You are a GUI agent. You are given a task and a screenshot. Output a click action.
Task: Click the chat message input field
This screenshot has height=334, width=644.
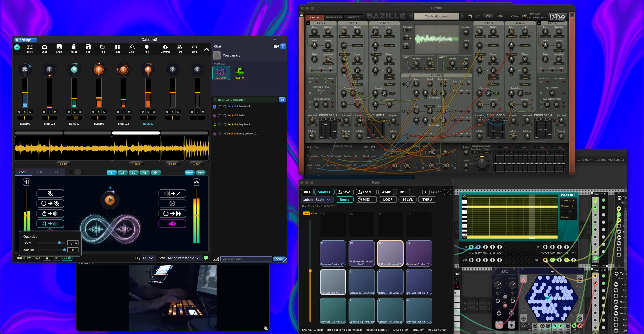246,259
